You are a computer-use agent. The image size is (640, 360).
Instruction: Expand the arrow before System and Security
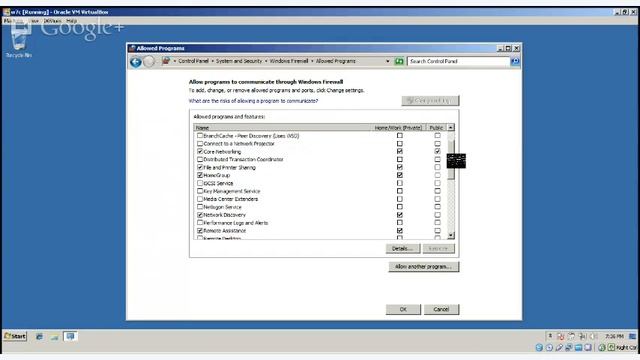point(212,61)
